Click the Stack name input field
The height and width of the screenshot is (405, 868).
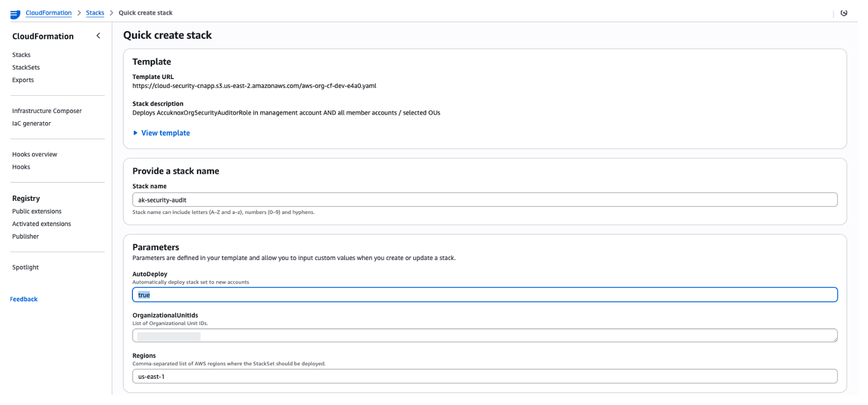coord(485,200)
